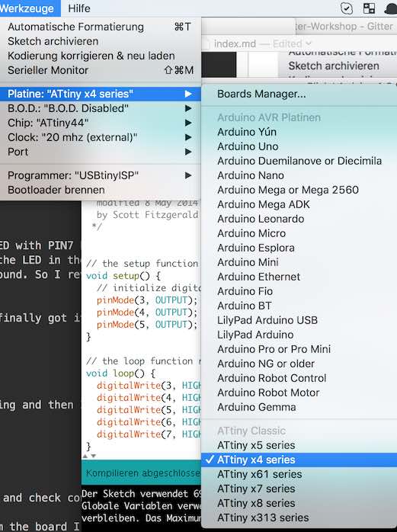Open Serieller Monitor
Image resolution: width=397 pixels, height=532 pixels.
[101, 70]
